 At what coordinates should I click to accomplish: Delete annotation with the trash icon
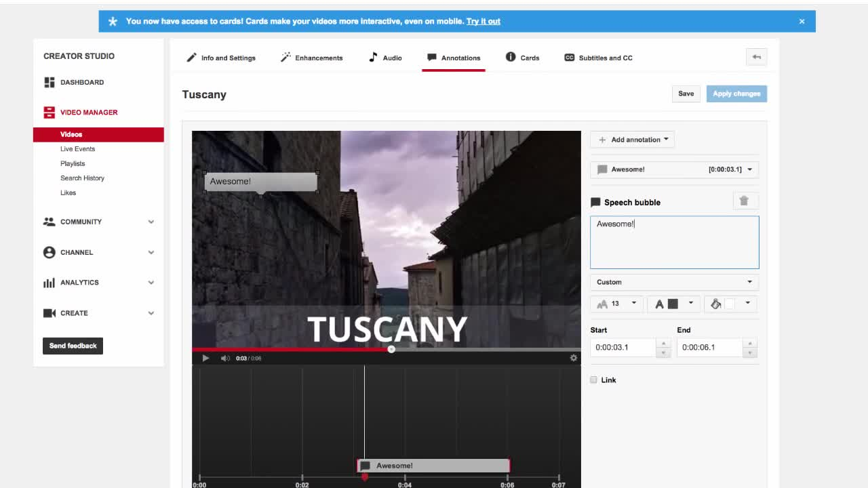pos(744,201)
